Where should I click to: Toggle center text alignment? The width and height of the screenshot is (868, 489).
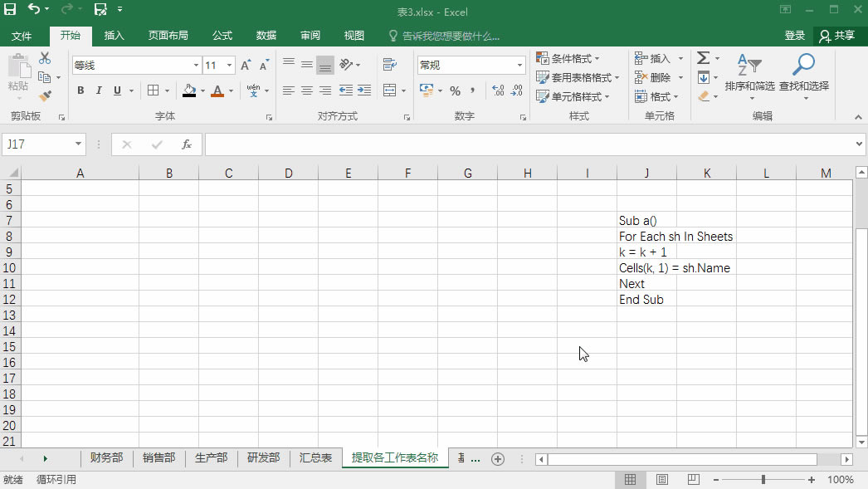tap(307, 90)
